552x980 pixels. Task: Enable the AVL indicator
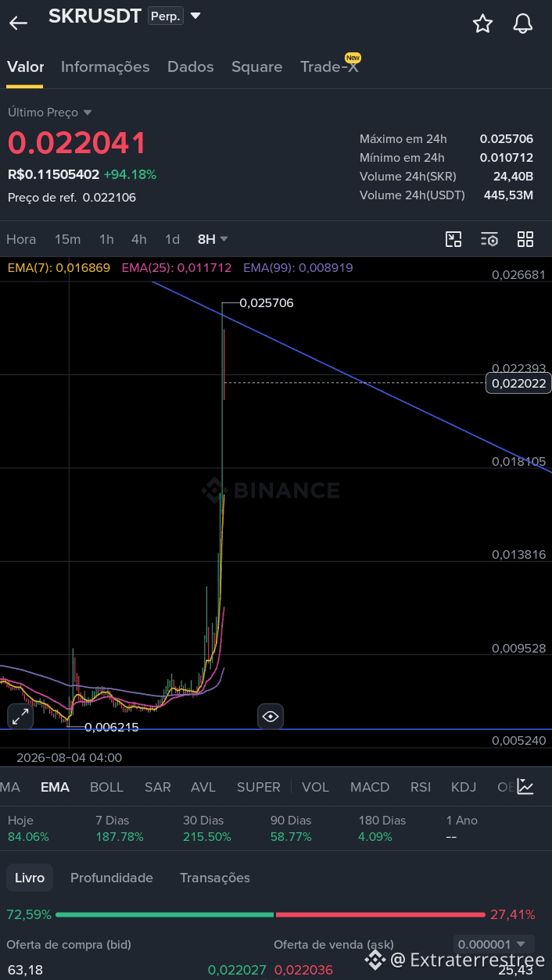click(203, 787)
